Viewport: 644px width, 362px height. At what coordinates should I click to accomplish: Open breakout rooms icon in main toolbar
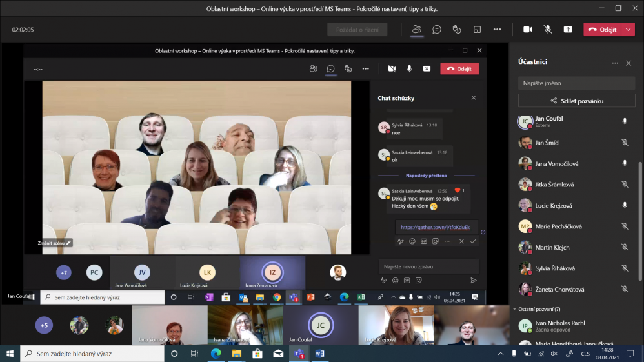point(477,29)
